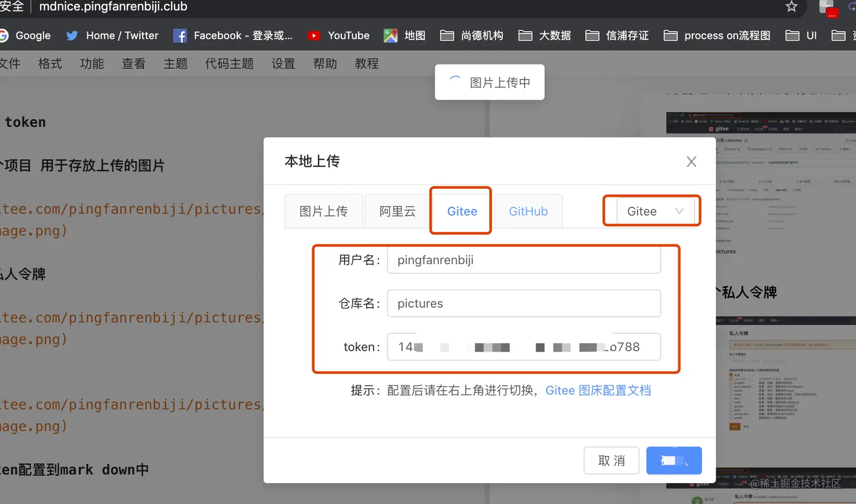Open the 帮助 menu
Screen dimensions: 856x504
325,63
